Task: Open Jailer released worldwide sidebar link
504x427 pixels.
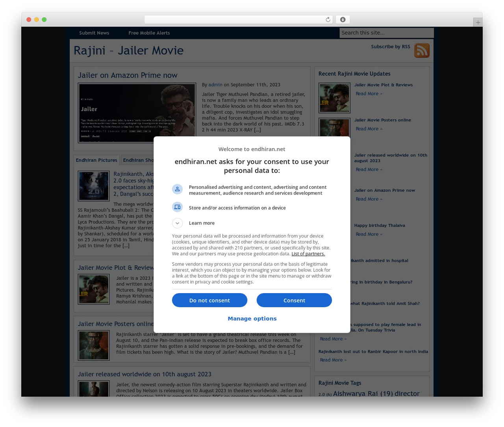Action: [391, 158]
